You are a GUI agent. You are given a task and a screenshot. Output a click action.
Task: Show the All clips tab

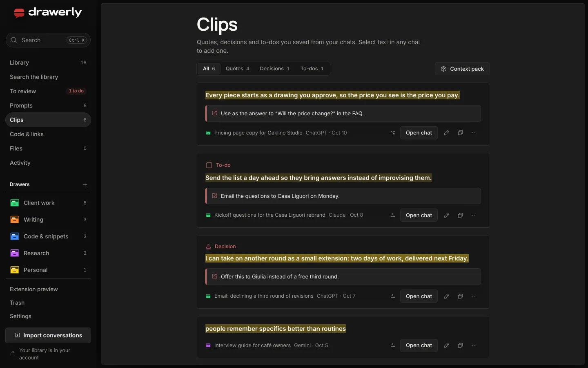[209, 69]
